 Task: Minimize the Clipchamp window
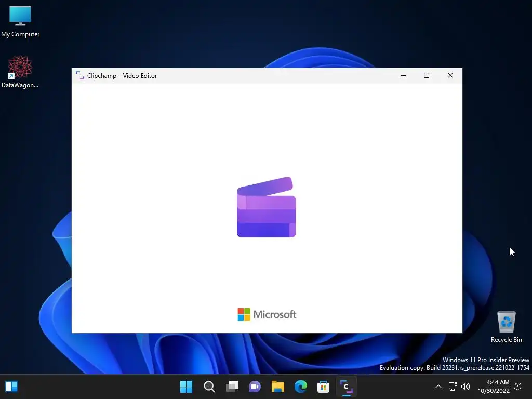tap(403, 76)
